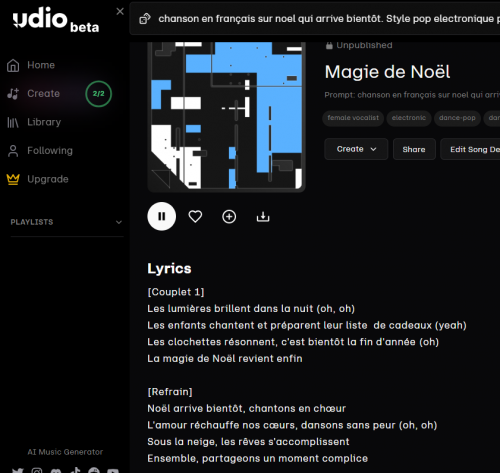Select the female vocalist tag
Image resolution: width=500 pixels, height=473 pixels.
pyautogui.click(x=353, y=118)
